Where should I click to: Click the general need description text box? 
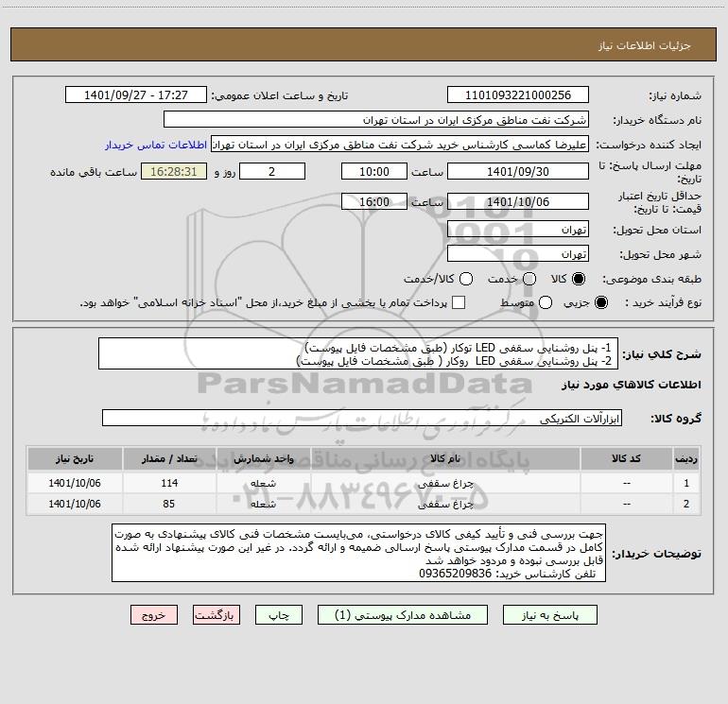(358, 353)
